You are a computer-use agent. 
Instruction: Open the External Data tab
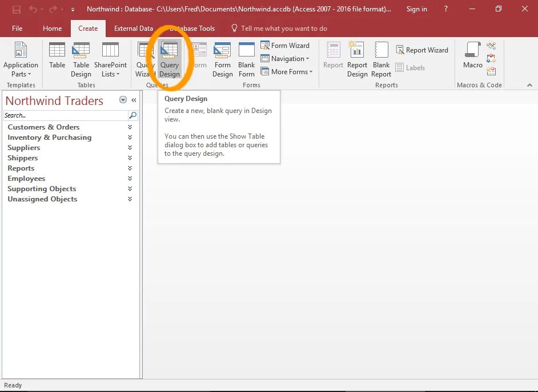[134, 29]
